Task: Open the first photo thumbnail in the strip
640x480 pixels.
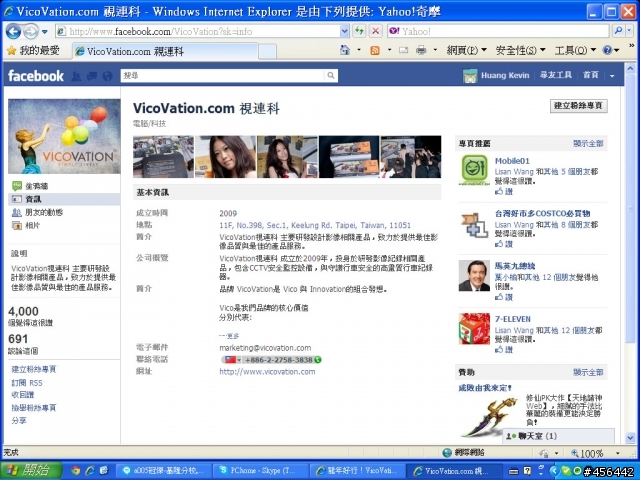Action: click(x=163, y=157)
